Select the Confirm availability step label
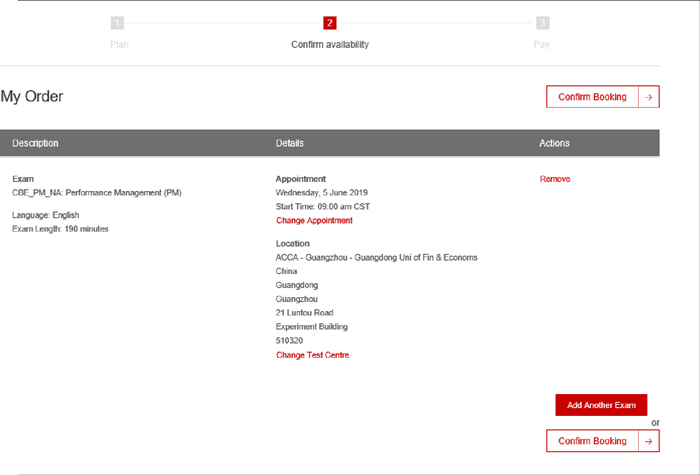This screenshot has width=700, height=475. (x=330, y=45)
